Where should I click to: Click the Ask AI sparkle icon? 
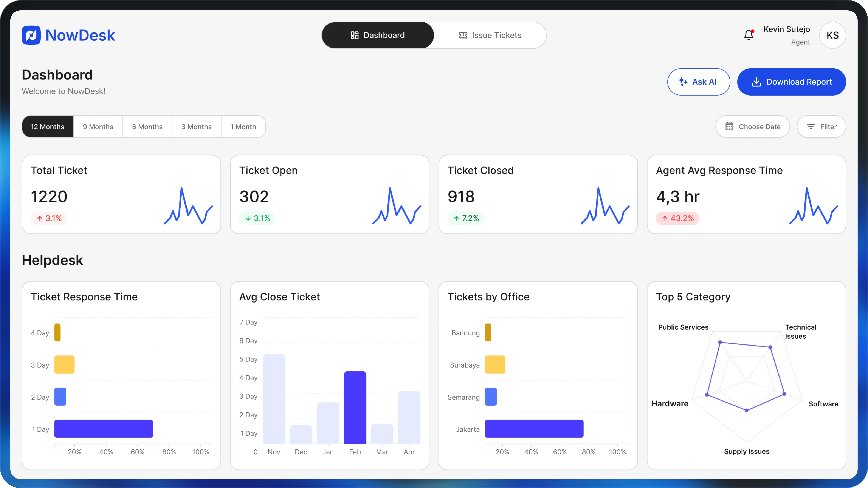(683, 82)
